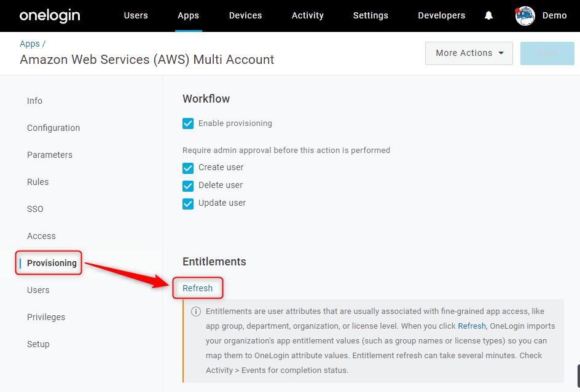Click the Save button
Viewport: 580px width, 392px height.
[x=547, y=53]
